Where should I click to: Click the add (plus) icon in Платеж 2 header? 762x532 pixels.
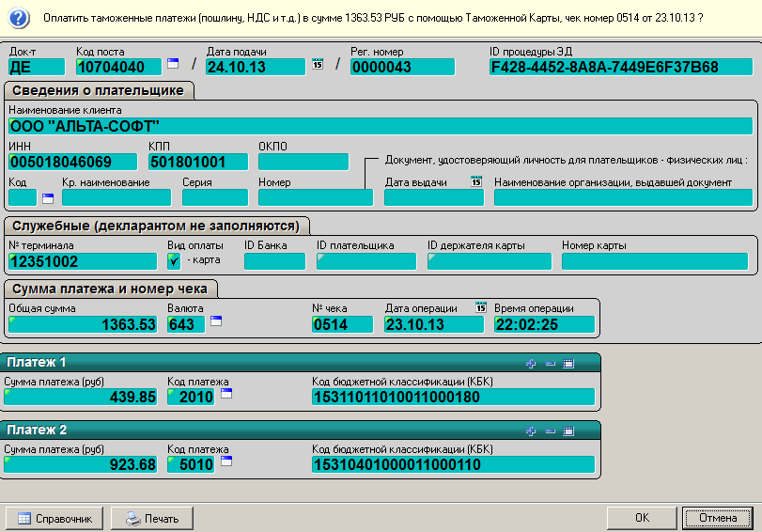click(x=532, y=430)
